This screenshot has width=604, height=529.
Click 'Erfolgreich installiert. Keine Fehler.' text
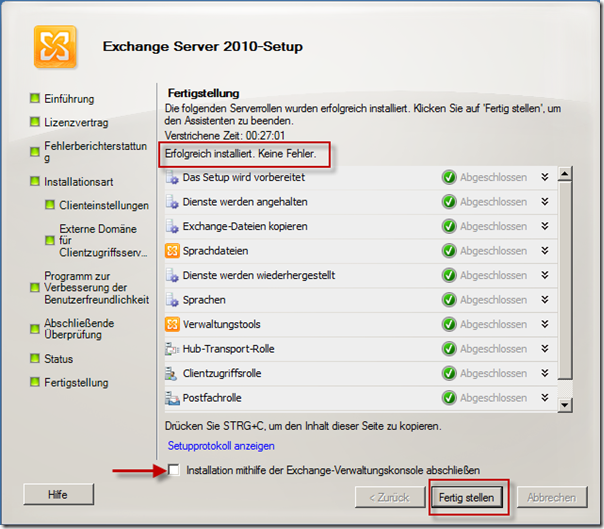(x=240, y=154)
